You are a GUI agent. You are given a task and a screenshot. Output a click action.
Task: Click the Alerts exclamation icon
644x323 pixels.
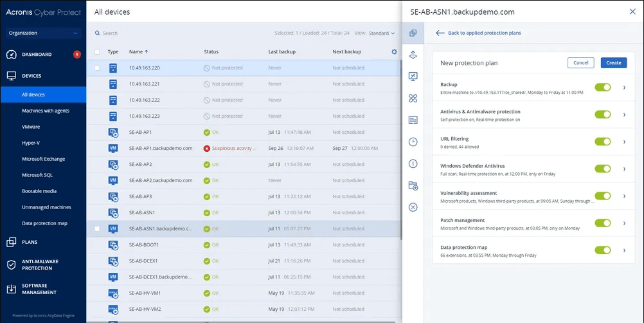[413, 163]
